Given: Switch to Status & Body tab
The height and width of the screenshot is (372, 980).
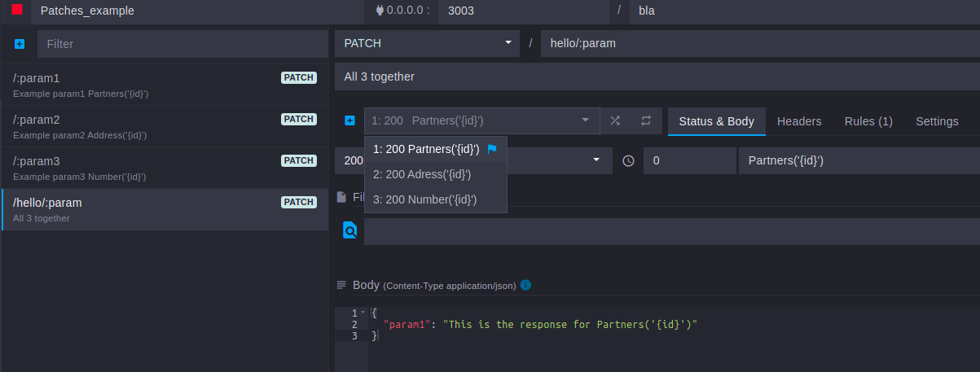Looking at the screenshot, I should pyautogui.click(x=717, y=121).
